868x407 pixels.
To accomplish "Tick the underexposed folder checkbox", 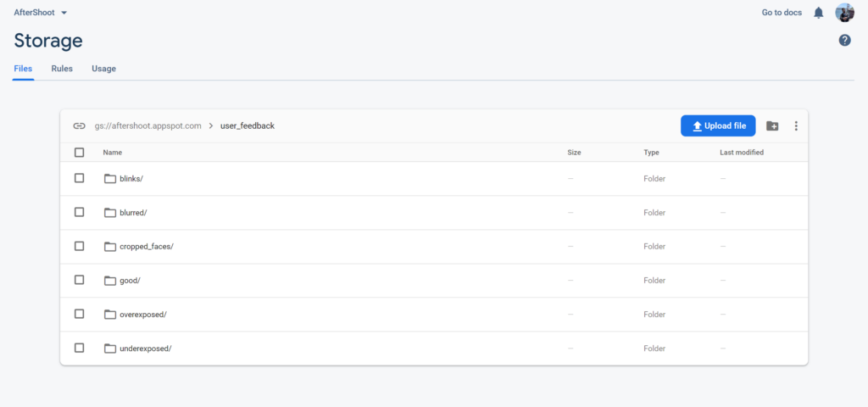I will pos(79,348).
